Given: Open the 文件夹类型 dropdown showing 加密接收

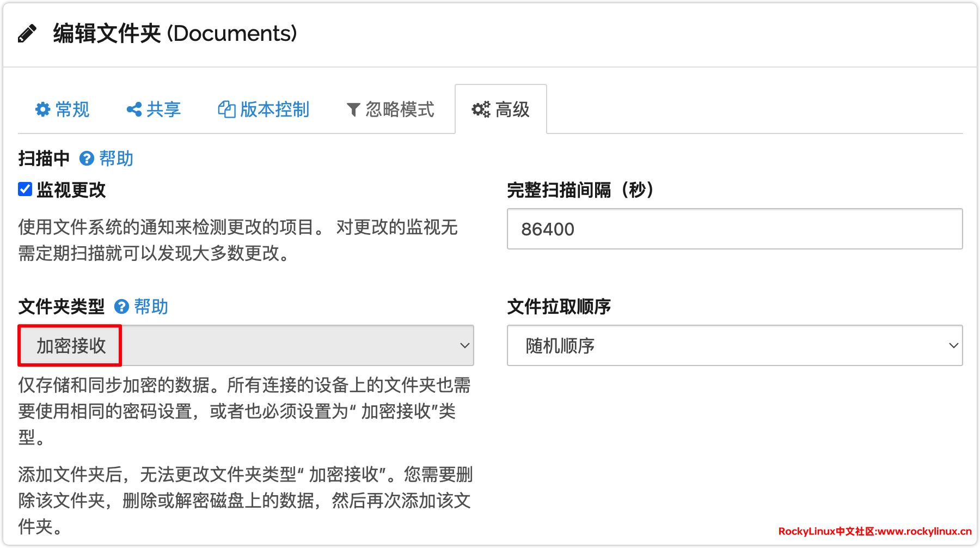Looking at the screenshot, I should pos(246,345).
